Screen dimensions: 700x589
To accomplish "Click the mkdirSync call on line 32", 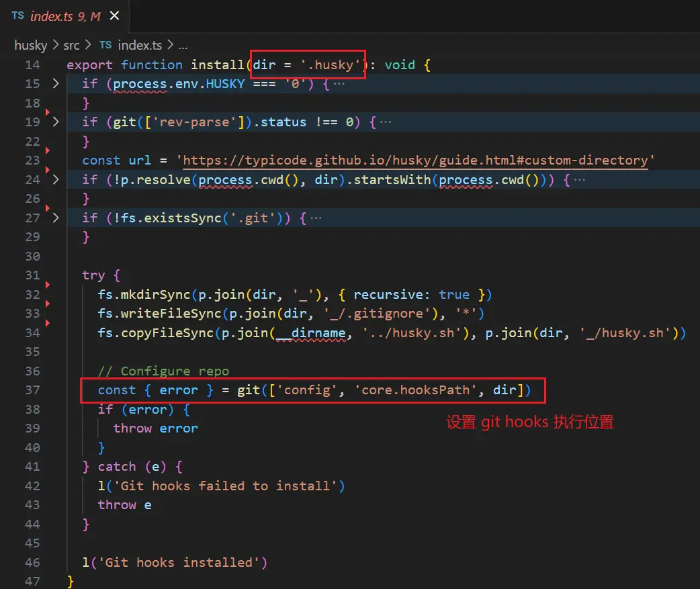I will 156,294.
